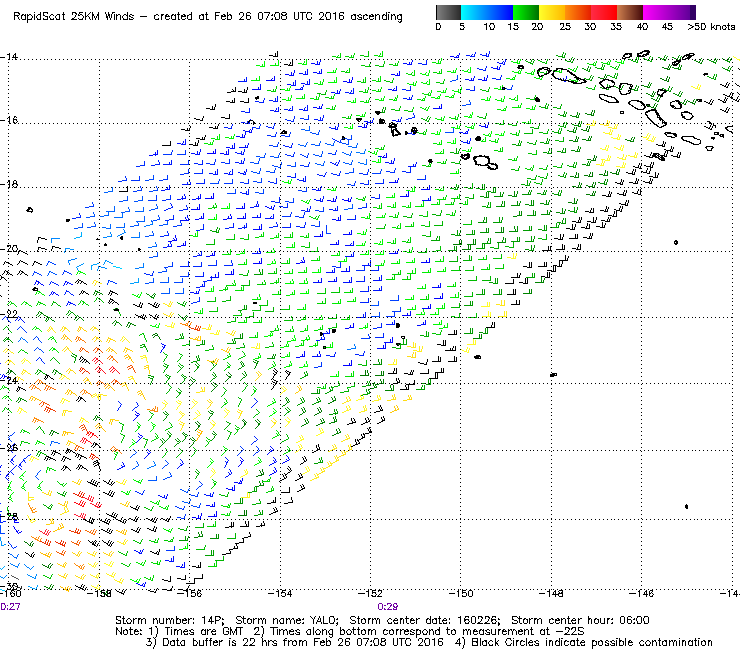Click the -18 latitude axis label

click(9, 184)
